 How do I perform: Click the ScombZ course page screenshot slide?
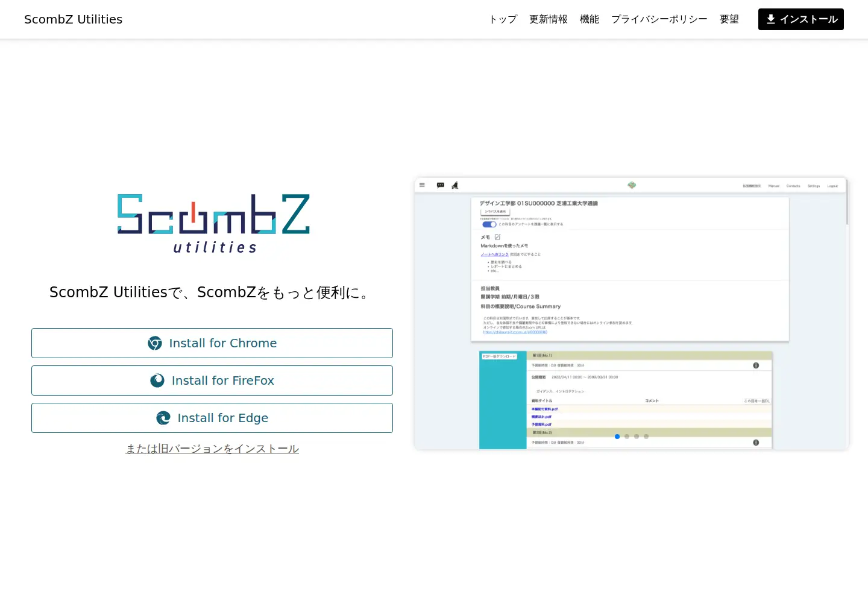tap(631, 314)
